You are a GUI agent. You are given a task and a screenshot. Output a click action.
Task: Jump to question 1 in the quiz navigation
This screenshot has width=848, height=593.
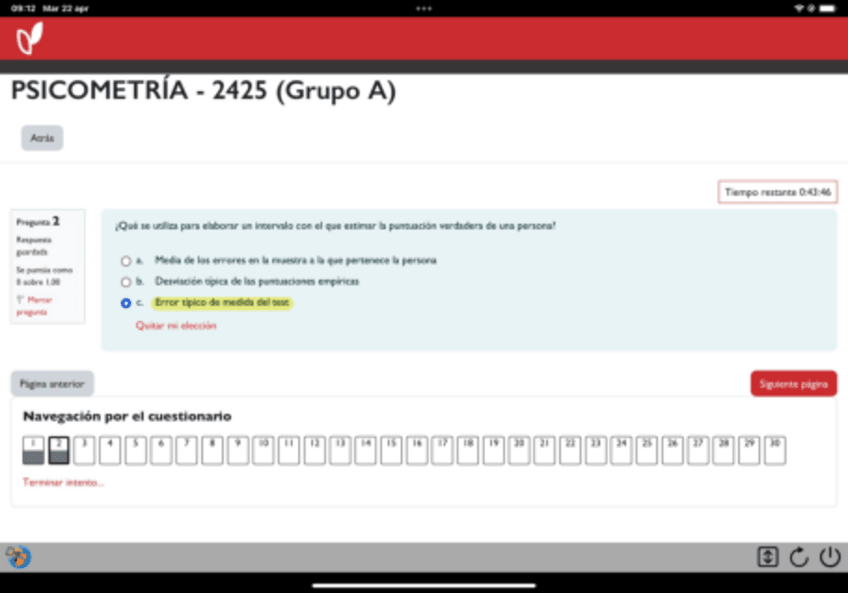[33, 450]
